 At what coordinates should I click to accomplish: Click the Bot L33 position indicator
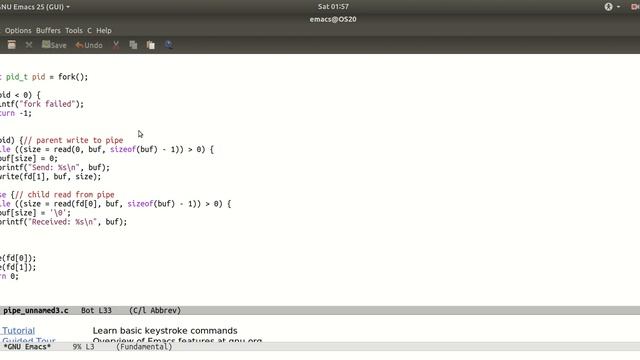96,310
